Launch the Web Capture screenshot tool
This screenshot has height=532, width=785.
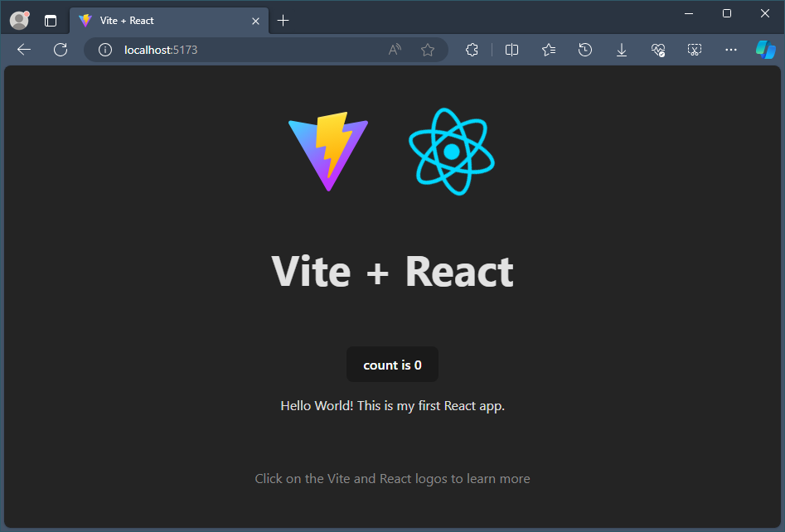point(695,50)
